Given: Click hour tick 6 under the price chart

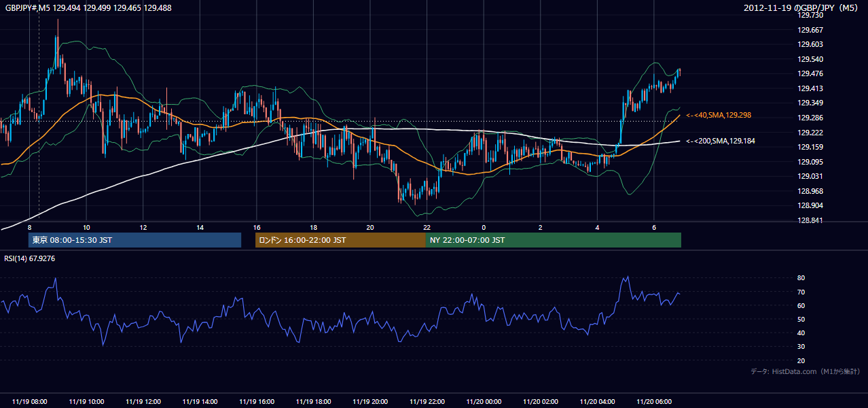Looking at the screenshot, I should tap(653, 227).
